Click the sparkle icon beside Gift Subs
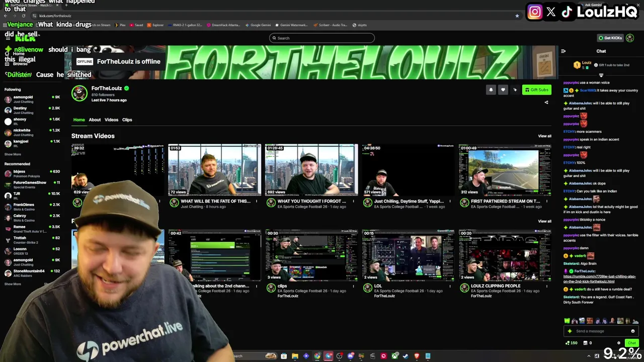 (515, 90)
